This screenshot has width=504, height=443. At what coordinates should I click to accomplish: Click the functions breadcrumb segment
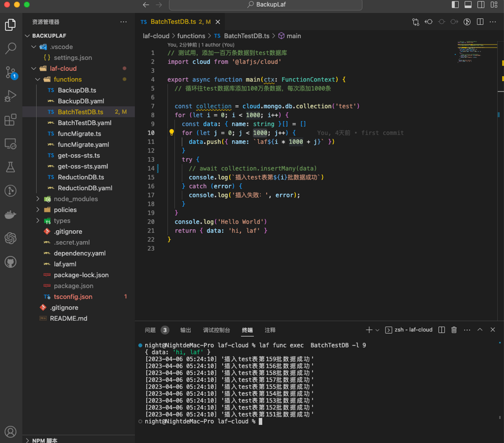tap(191, 36)
